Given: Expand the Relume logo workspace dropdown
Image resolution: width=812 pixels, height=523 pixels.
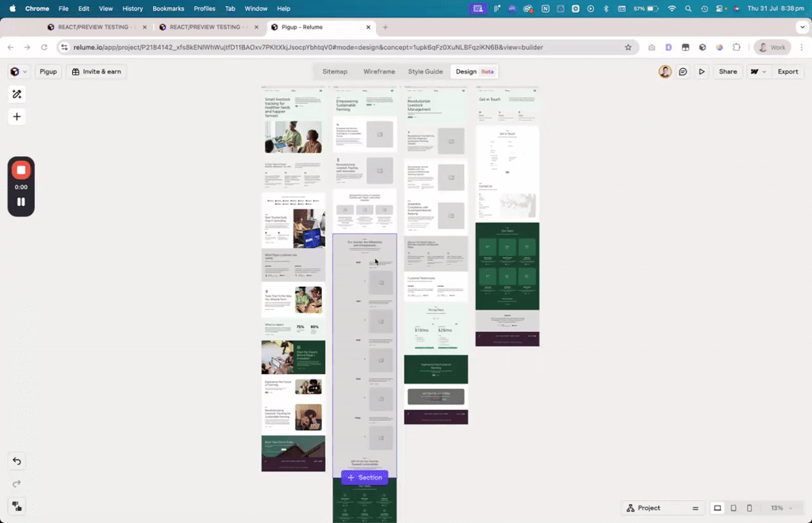Looking at the screenshot, I should click(x=18, y=71).
